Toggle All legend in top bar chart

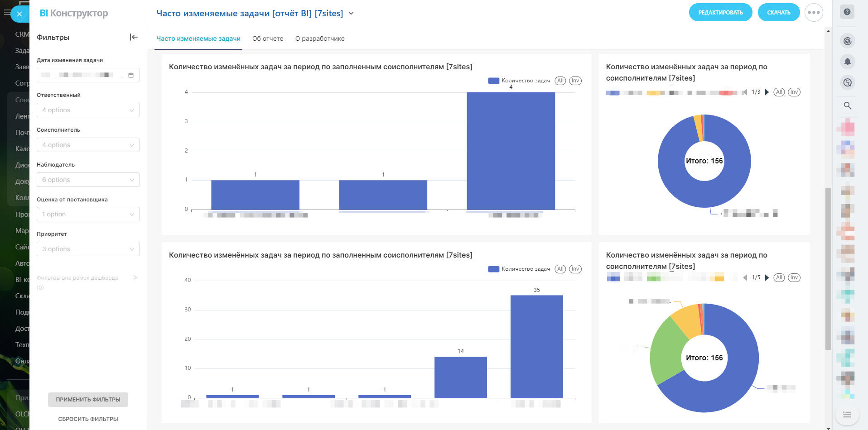pyautogui.click(x=560, y=81)
